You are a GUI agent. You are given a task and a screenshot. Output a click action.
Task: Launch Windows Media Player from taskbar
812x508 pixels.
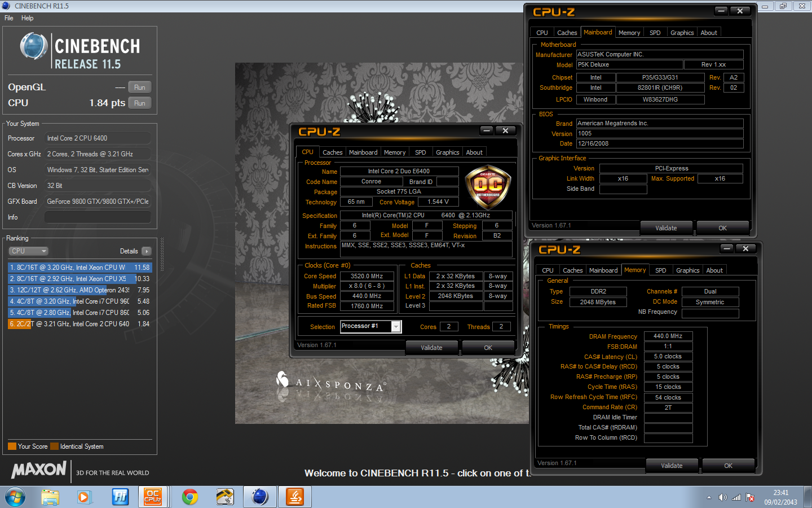click(84, 497)
